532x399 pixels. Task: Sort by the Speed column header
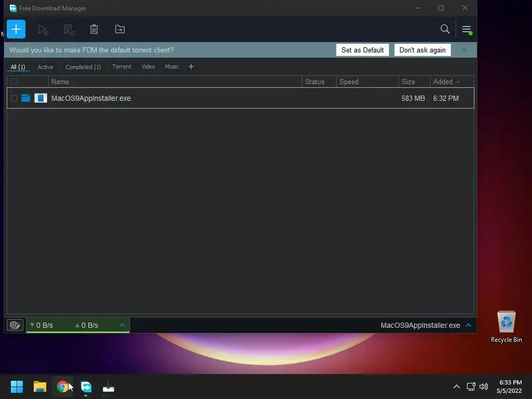(349, 82)
